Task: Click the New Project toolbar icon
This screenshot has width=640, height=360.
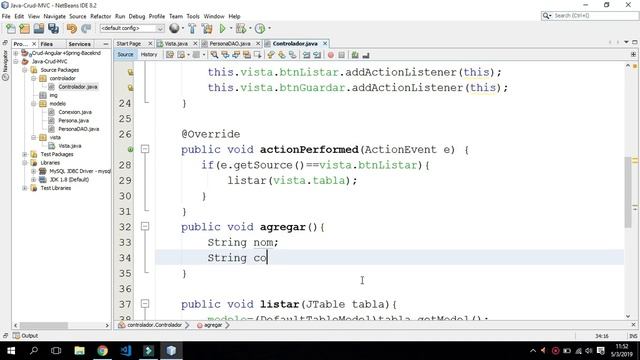Action: [x=24, y=28]
